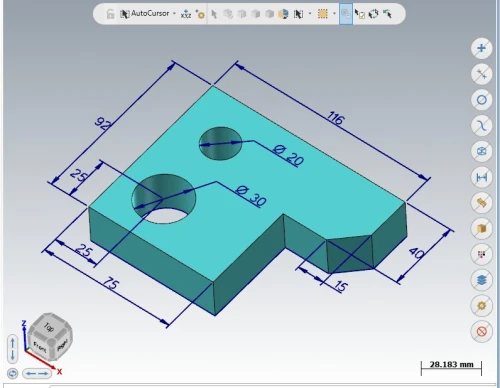
Task: Toggle the solids quick mask cube button
Action: [481, 228]
